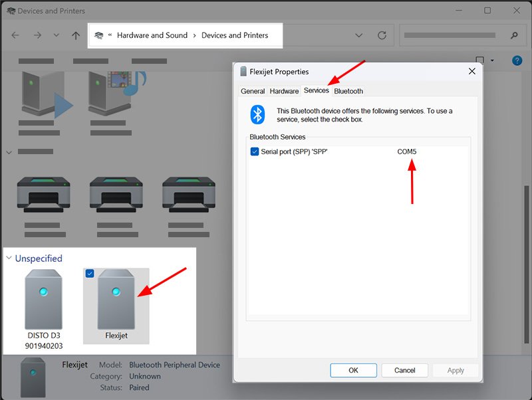This screenshot has width=532, height=400.
Task: Click the Unknown category text
Action: point(145,376)
